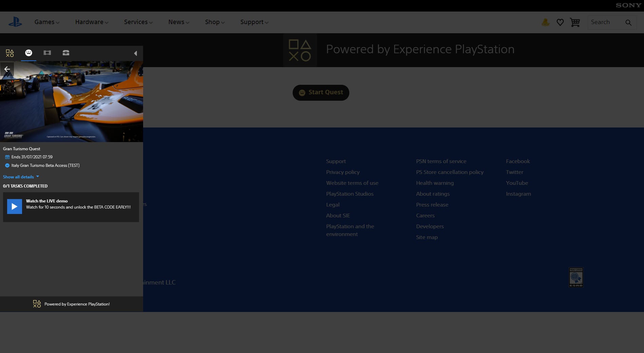Open the Facebook footer link
The image size is (644, 353).
pyautogui.click(x=518, y=161)
